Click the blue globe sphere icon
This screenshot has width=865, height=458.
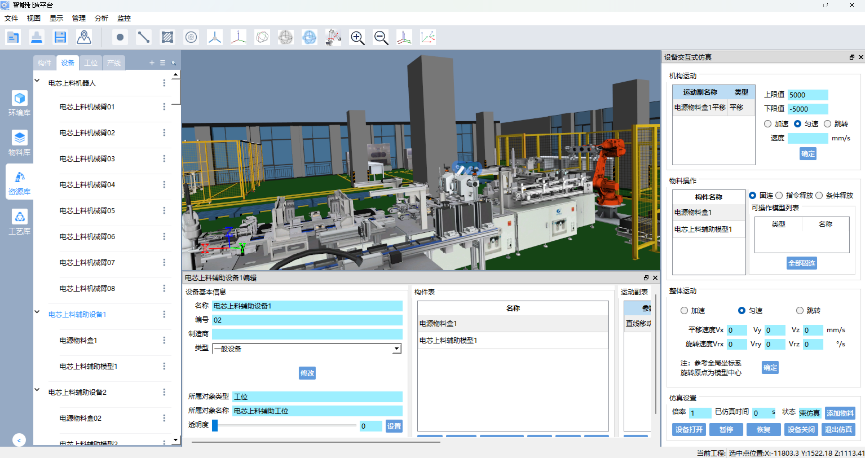(x=309, y=38)
